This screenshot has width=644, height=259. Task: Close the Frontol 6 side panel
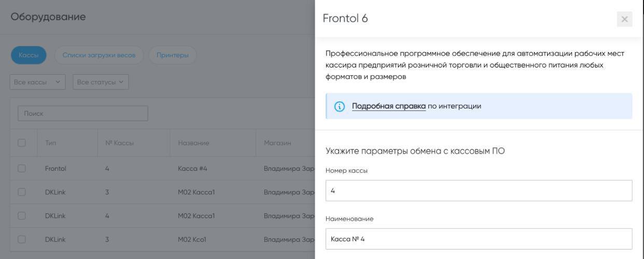624,19
